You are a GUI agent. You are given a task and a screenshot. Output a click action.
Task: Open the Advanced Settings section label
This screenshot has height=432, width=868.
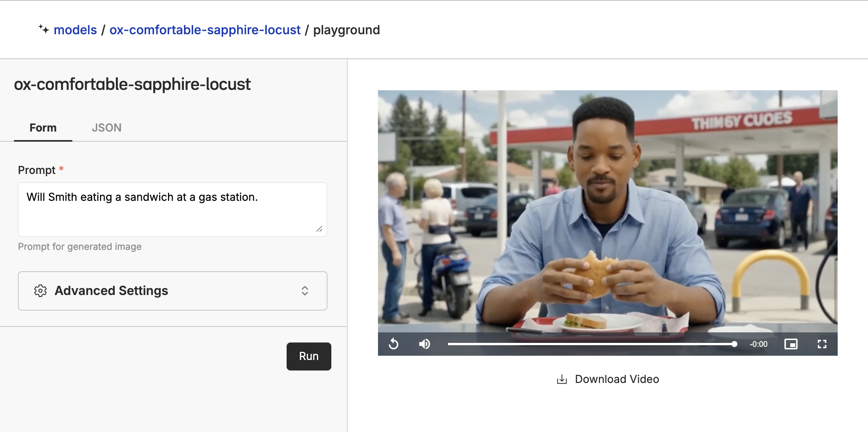111,291
